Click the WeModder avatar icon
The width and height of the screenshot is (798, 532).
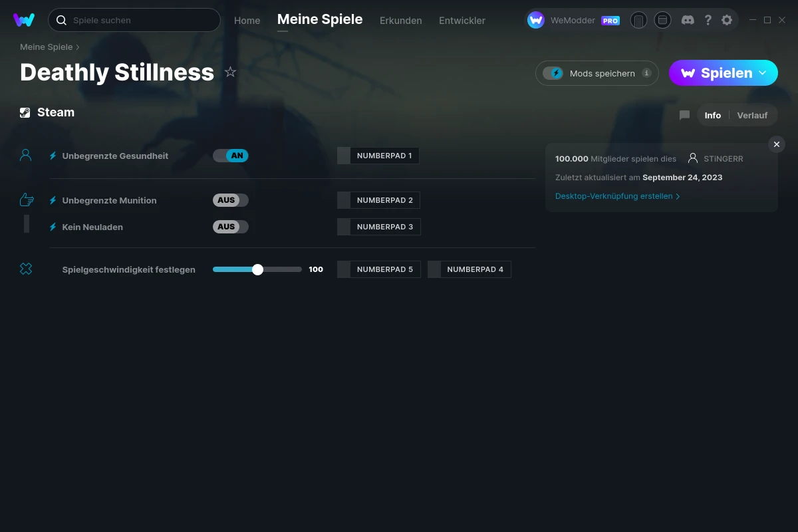click(x=536, y=20)
